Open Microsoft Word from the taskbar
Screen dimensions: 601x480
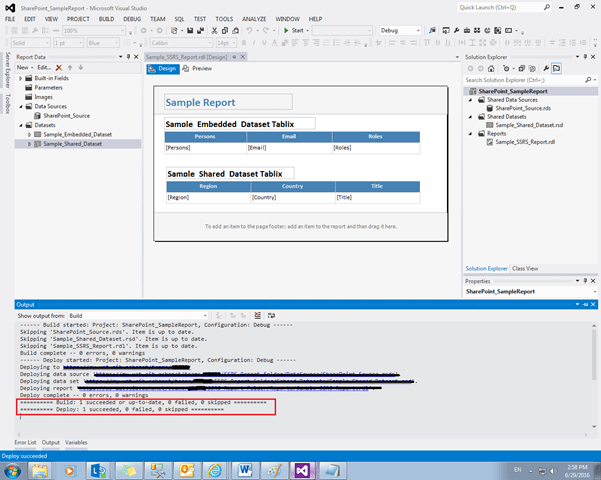[245, 470]
